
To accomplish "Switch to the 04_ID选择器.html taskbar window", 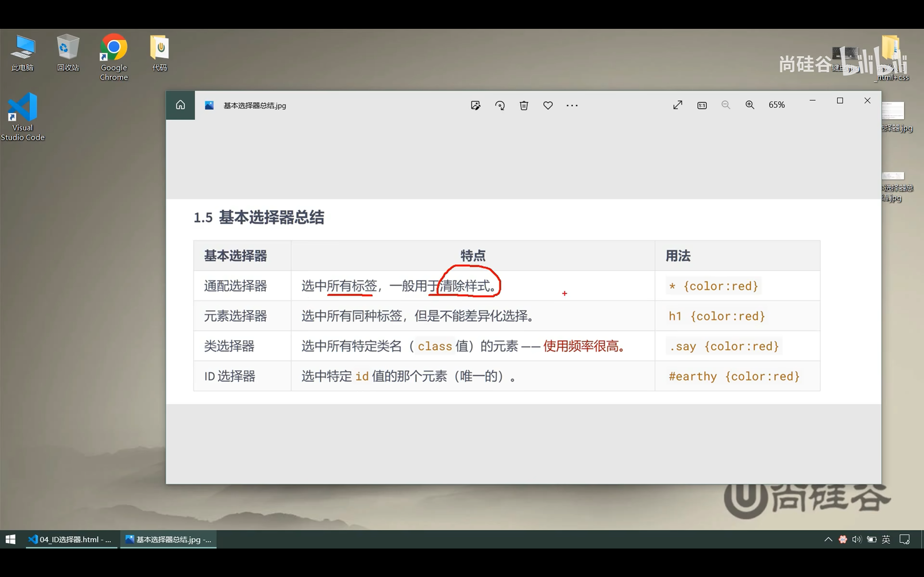I will point(71,539).
